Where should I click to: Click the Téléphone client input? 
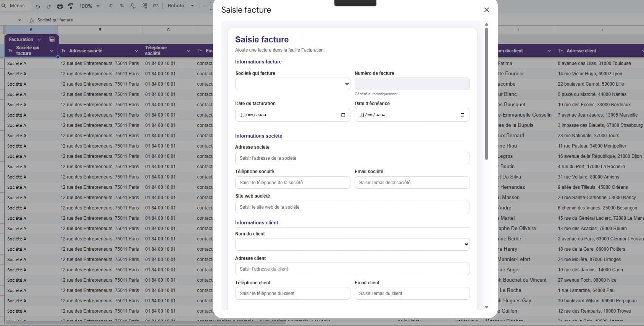point(293,294)
